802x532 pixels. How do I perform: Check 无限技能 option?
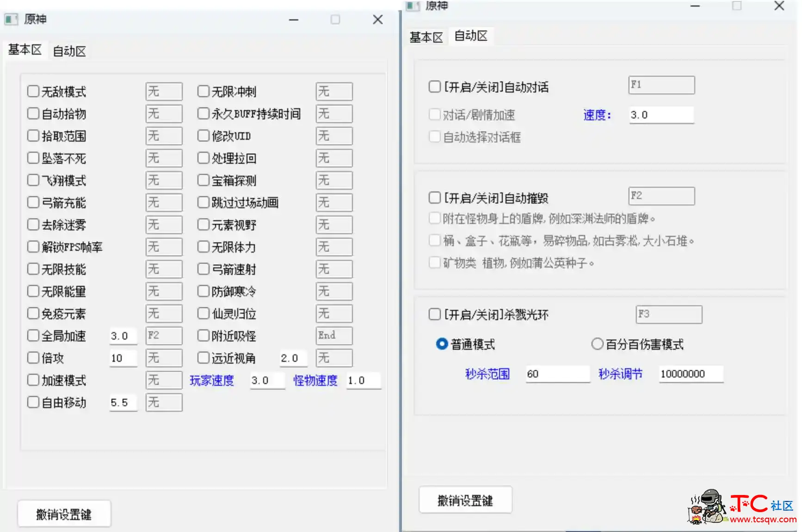tap(33, 269)
